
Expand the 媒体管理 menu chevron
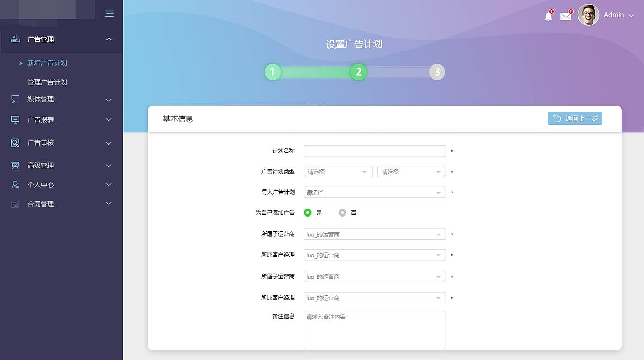point(109,100)
